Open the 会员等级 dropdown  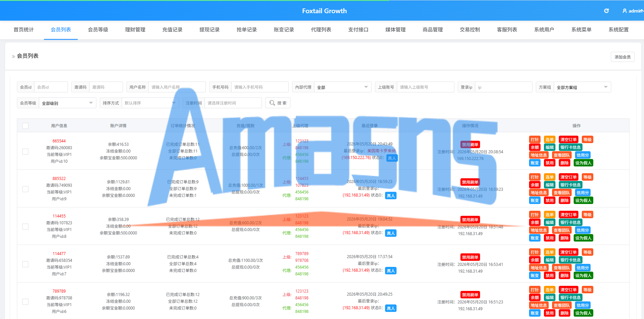click(x=67, y=103)
